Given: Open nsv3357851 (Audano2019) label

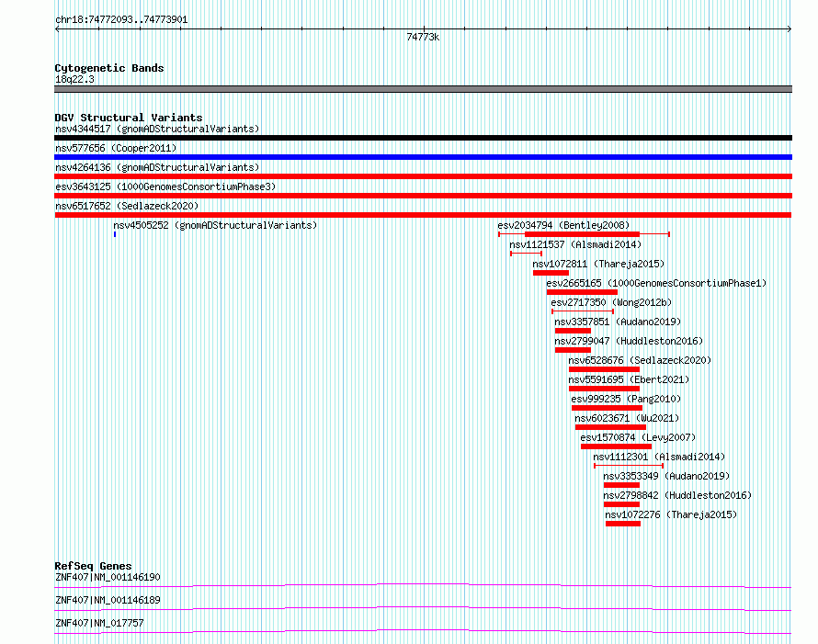Looking at the screenshot, I should tap(618, 322).
